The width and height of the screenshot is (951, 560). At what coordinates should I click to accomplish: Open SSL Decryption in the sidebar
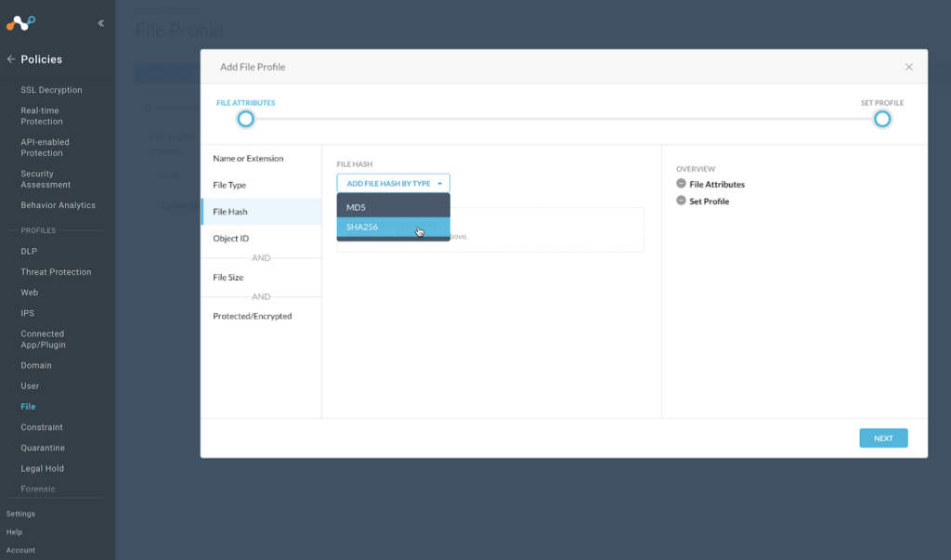[x=52, y=90]
